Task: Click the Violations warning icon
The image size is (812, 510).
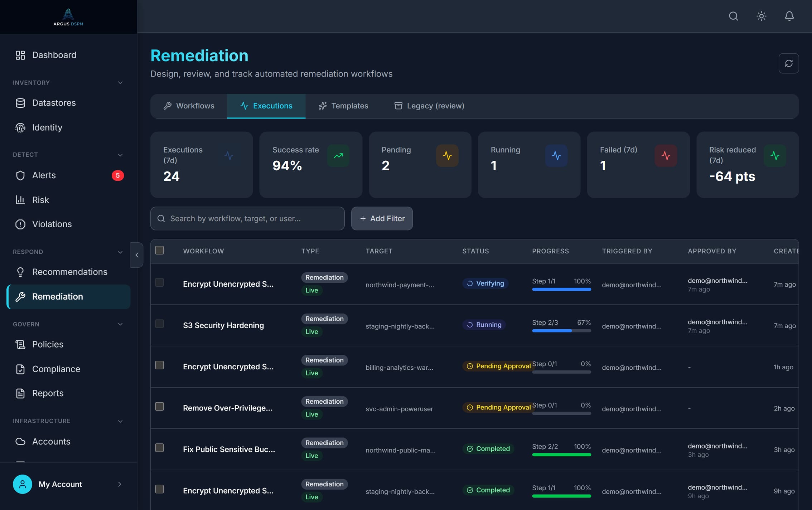Action: pos(20,224)
